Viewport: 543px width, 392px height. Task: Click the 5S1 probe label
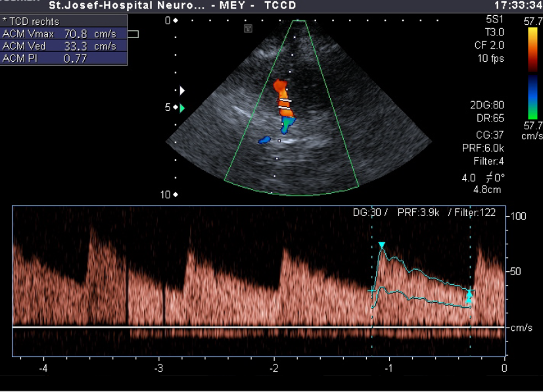pyautogui.click(x=494, y=20)
